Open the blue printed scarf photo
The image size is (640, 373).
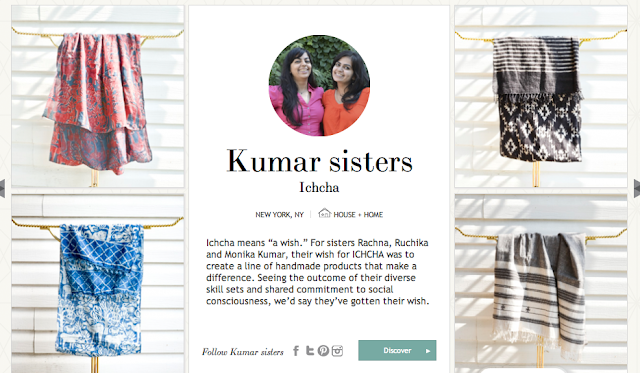(x=98, y=284)
